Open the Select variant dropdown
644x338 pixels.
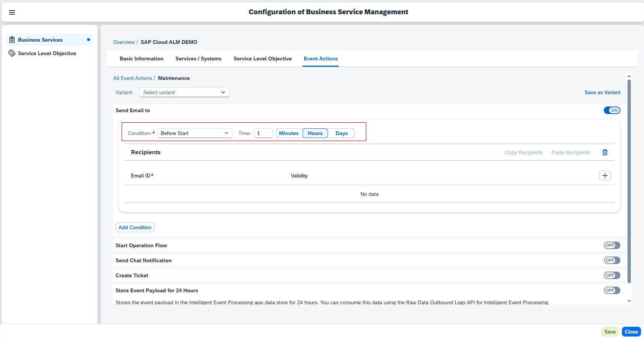[x=184, y=92]
